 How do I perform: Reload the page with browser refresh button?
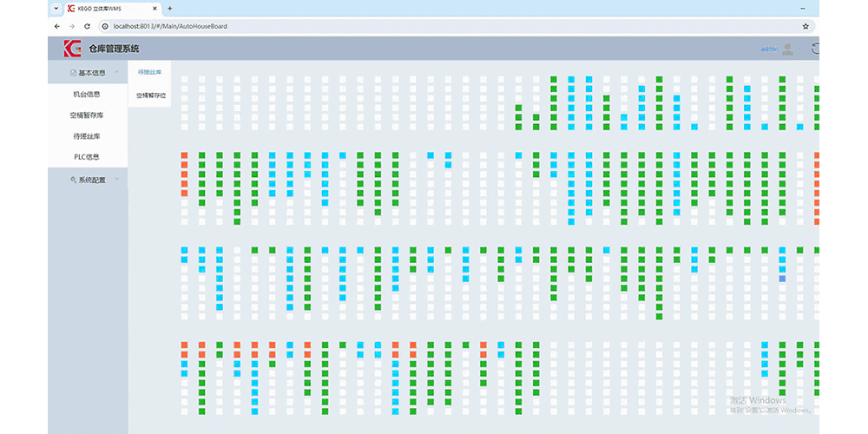[87, 26]
